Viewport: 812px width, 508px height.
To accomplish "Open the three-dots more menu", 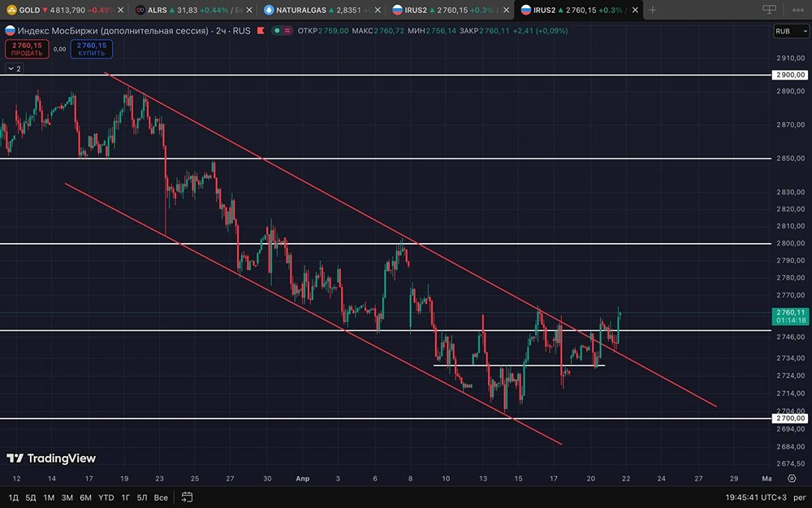I will point(798,10).
